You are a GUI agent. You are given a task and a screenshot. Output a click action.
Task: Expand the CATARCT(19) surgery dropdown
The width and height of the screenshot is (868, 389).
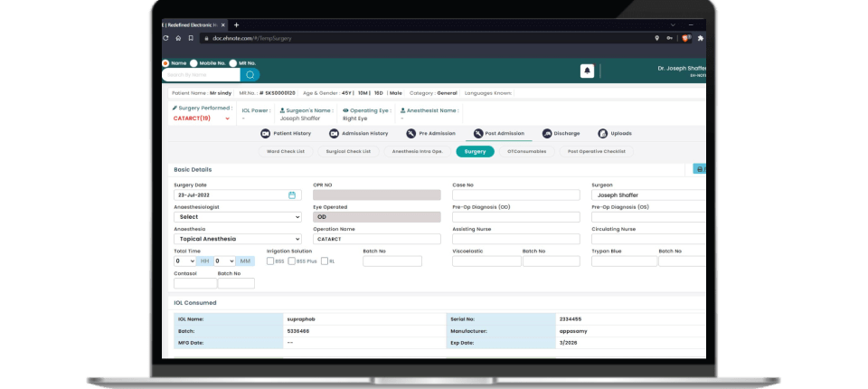click(227, 119)
